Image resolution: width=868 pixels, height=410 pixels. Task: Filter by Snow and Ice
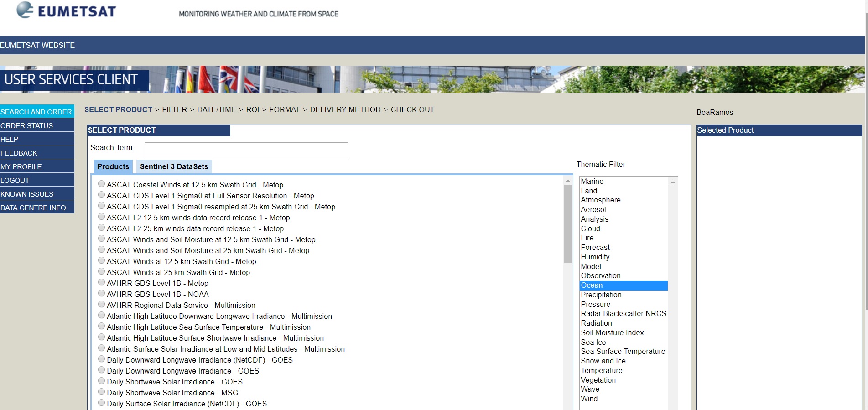point(624,361)
